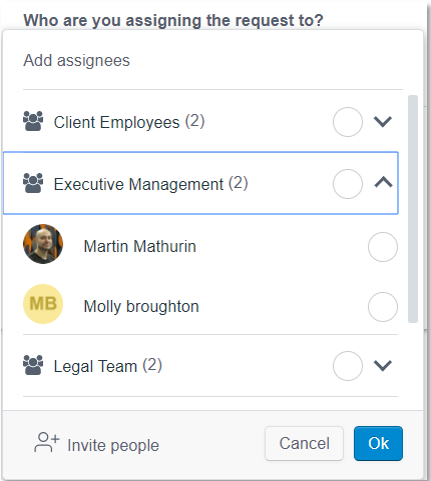Click the assignee list vertical scrollbar
The height and width of the screenshot is (481, 431).
[413, 209]
